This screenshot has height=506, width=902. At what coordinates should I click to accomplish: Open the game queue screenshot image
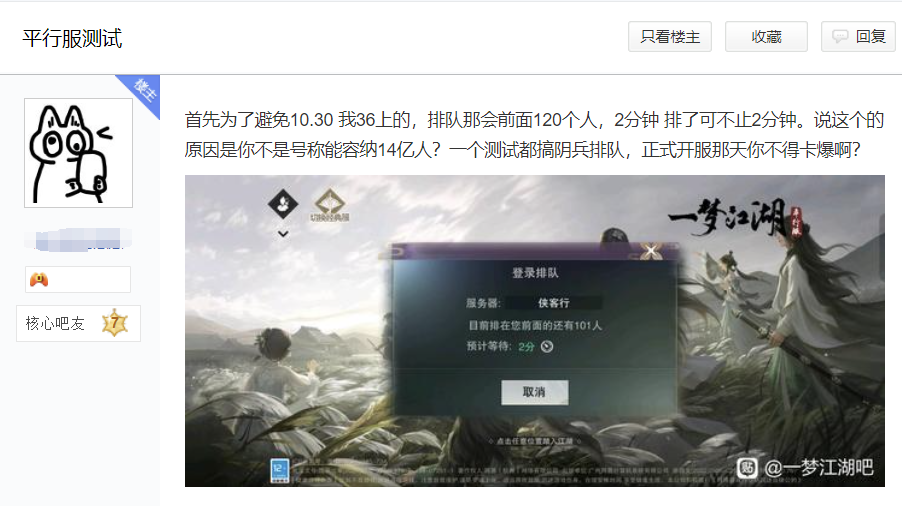coord(534,331)
